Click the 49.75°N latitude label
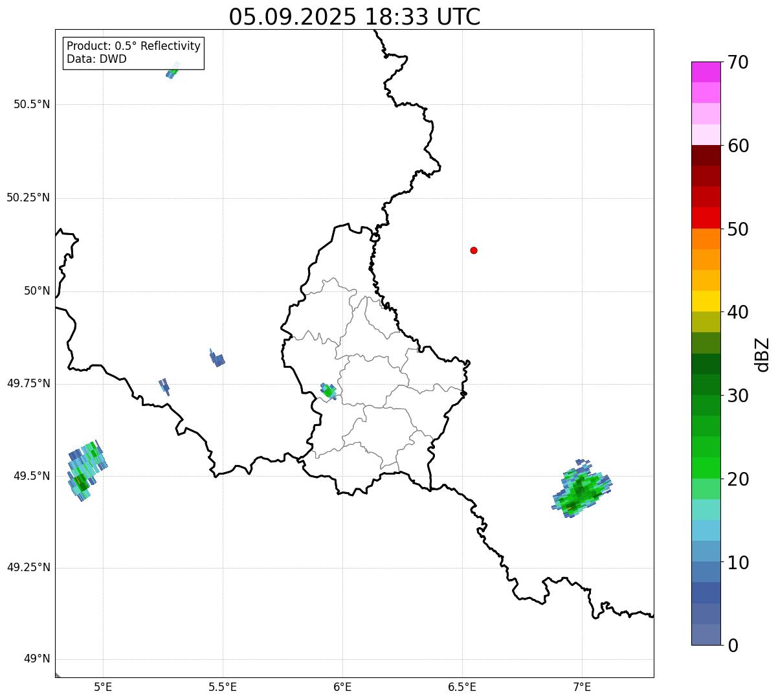The width and height of the screenshot is (778, 700). coord(28,383)
